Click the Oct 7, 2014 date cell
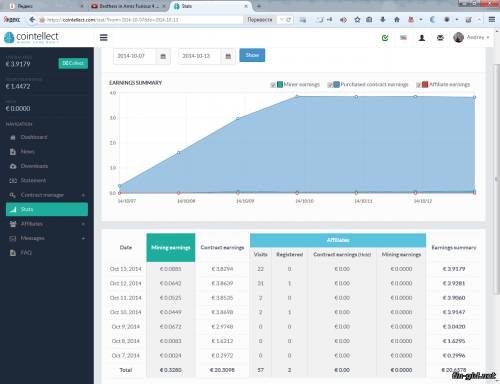500x384 pixels. tap(126, 355)
